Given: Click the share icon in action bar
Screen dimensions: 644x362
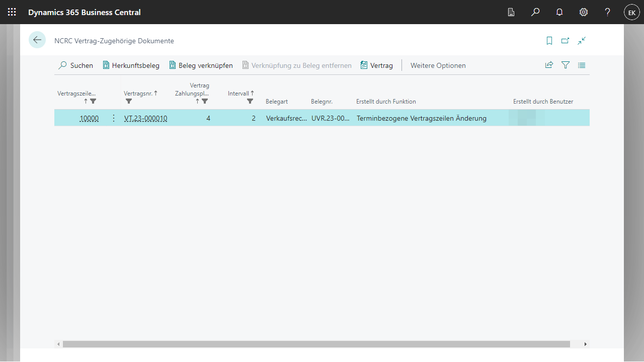Looking at the screenshot, I should tap(549, 65).
